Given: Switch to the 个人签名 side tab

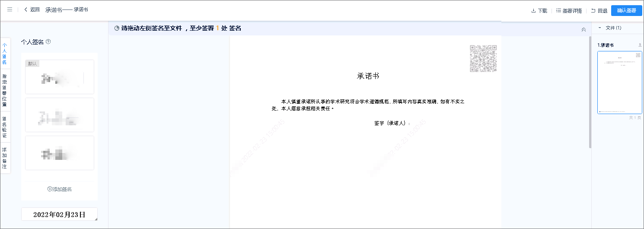Looking at the screenshot, I should [x=5, y=54].
